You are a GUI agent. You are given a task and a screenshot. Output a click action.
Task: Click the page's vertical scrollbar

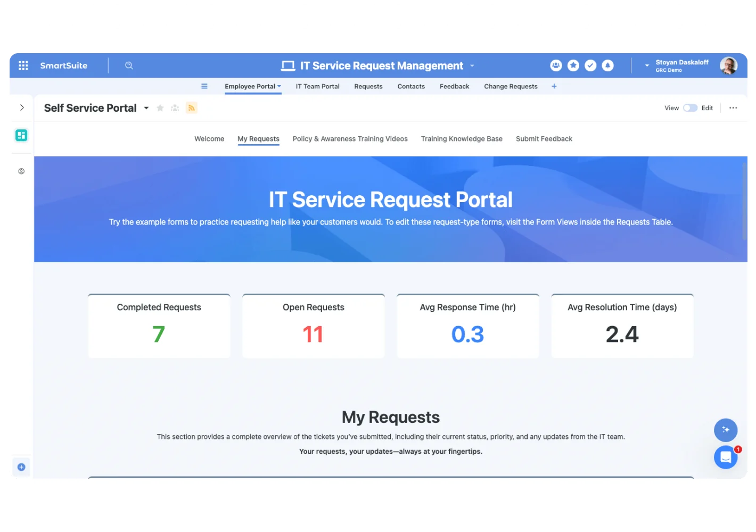744,202
